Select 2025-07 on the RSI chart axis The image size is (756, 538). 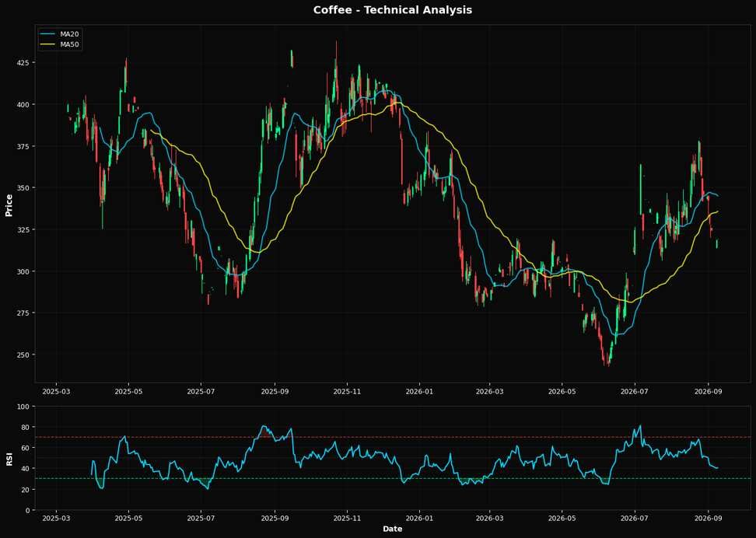click(201, 519)
